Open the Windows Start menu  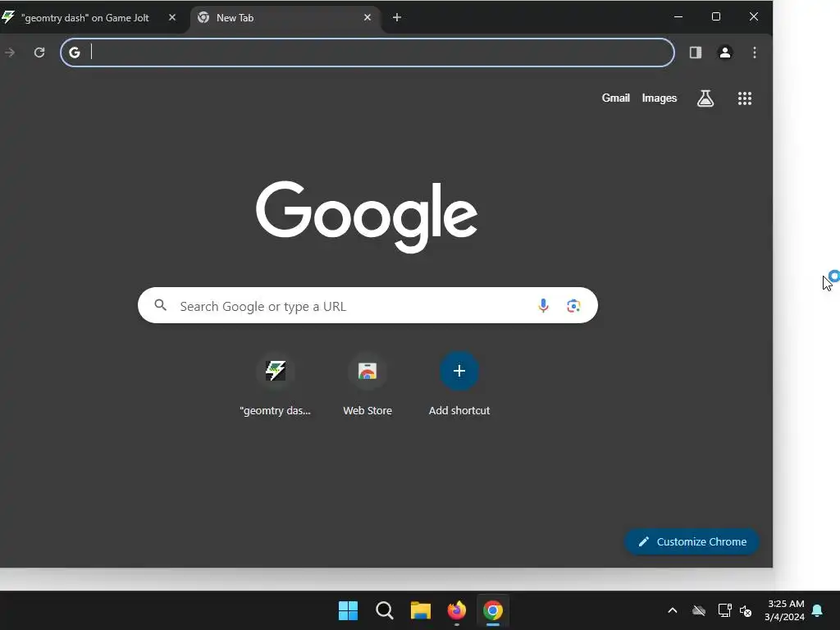348,610
